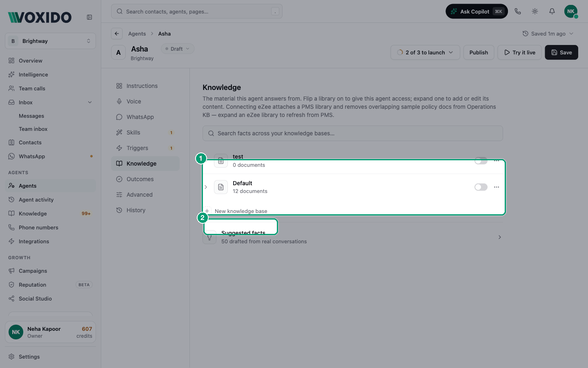Open Social Studio page
Viewport: 588px width, 368px height.
[50, 298]
